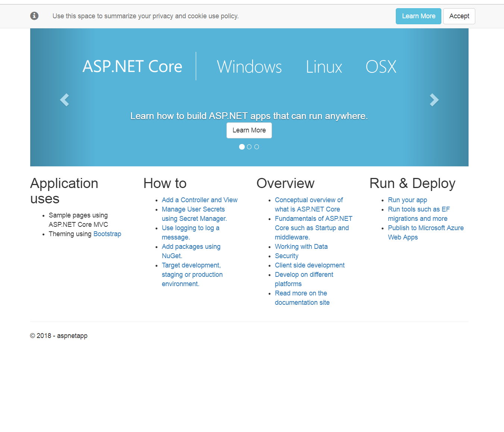Go to previous carousel slide arrow
The image size is (504, 432).
coord(65,100)
